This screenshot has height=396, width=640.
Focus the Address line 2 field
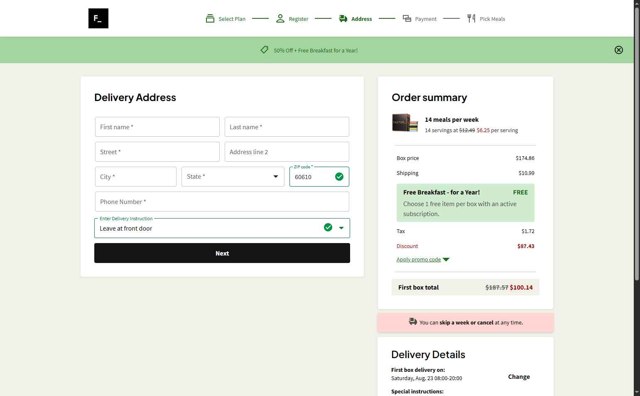click(287, 152)
